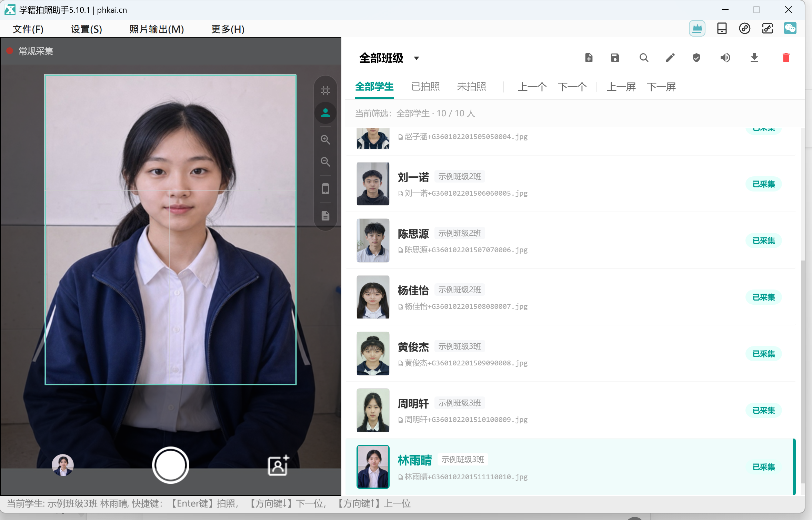The image size is (812, 520).
Task: Click 黄俊杰's photo thumbnail
Action: [x=373, y=354]
